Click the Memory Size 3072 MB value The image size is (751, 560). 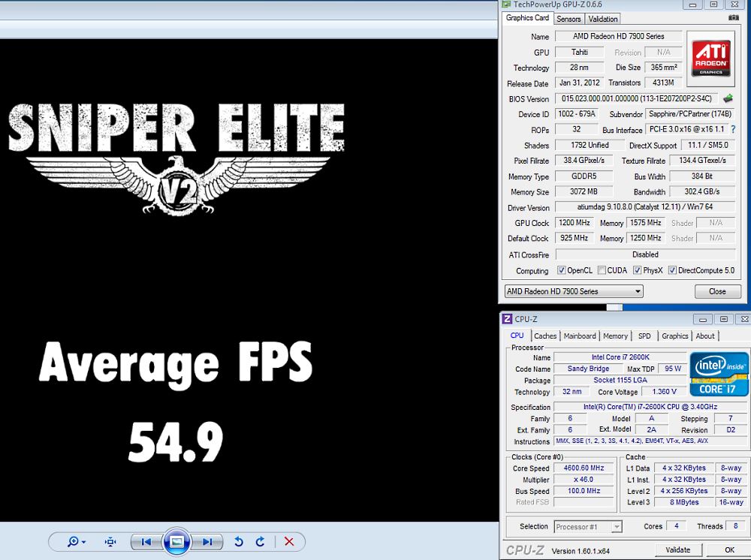click(x=584, y=191)
